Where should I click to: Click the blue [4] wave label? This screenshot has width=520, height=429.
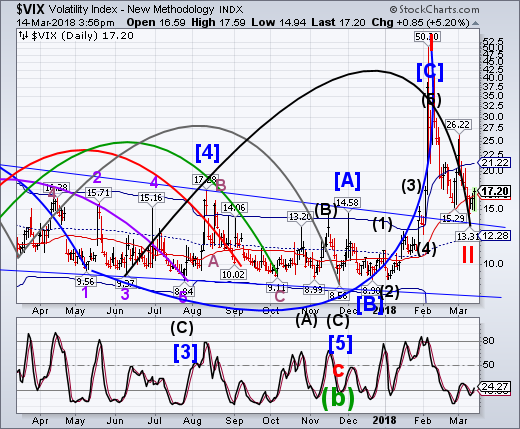coord(207,153)
